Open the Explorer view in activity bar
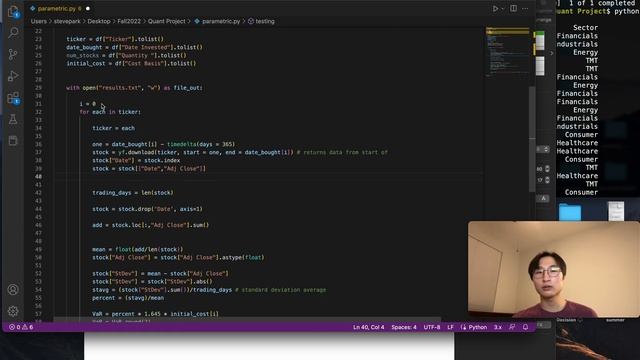640x360 pixels. (13, 11)
